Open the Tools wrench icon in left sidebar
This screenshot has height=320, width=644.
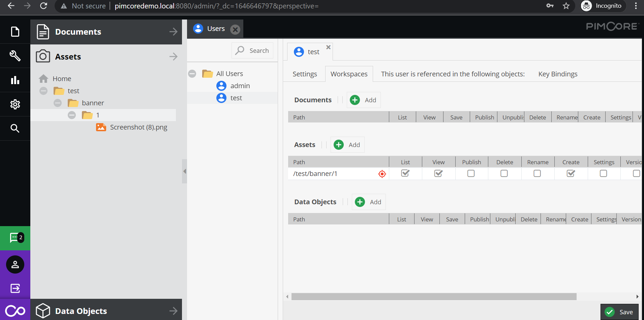(x=15, y=56)
